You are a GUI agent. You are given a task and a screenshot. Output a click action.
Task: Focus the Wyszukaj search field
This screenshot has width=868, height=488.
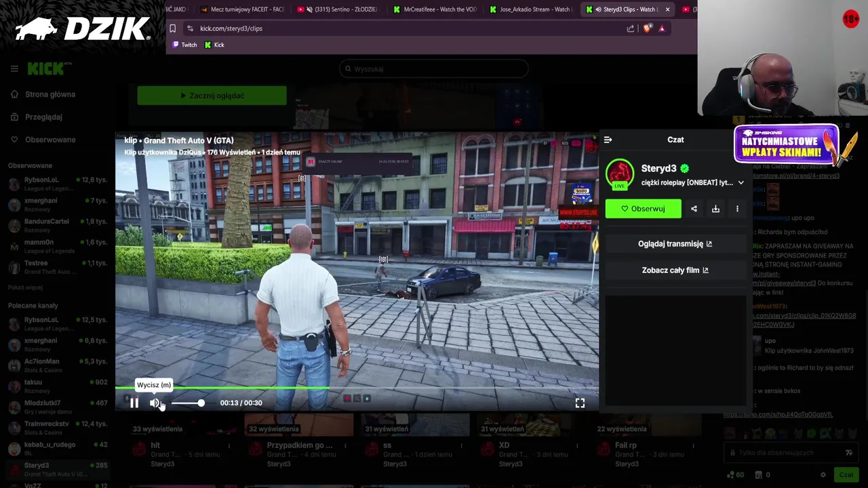coord(434,69)
